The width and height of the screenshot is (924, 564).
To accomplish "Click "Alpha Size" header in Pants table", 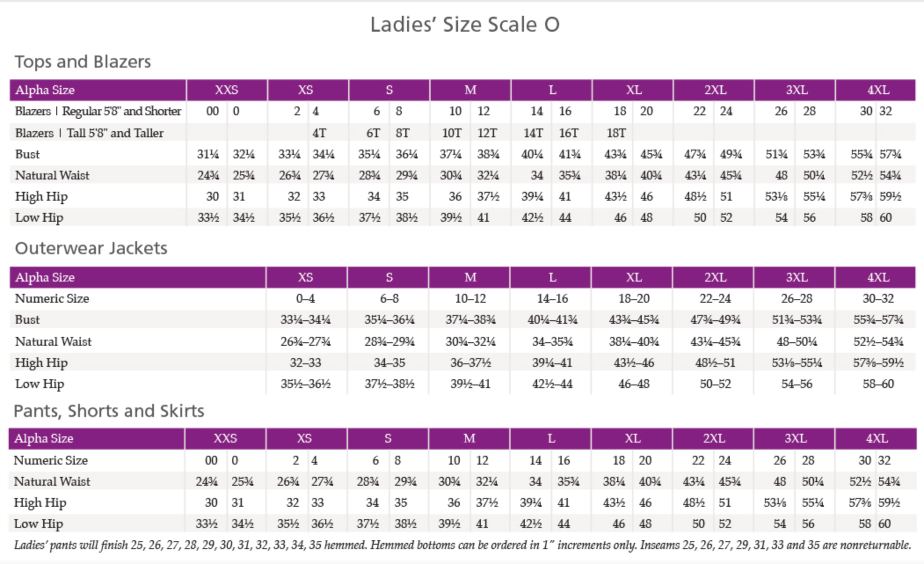I will (x=44, y=439).
